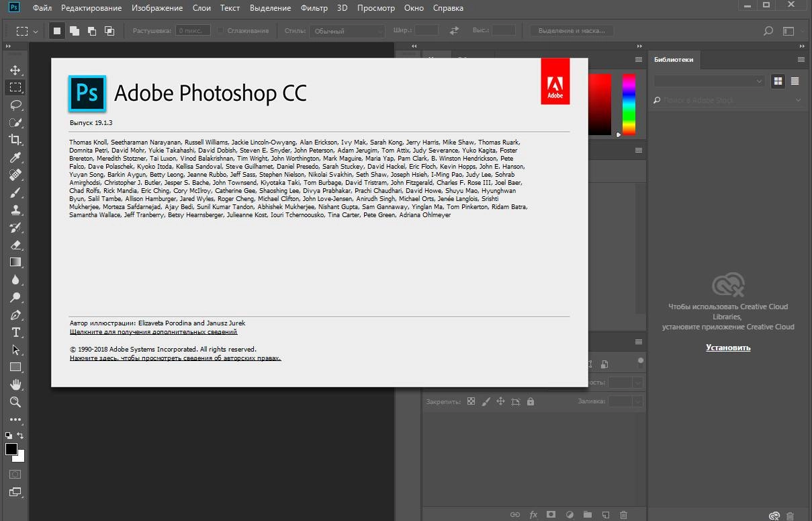This screenshot has height=521, width=812.
Task: Select the Gradient tool
Action: point(15,262)
